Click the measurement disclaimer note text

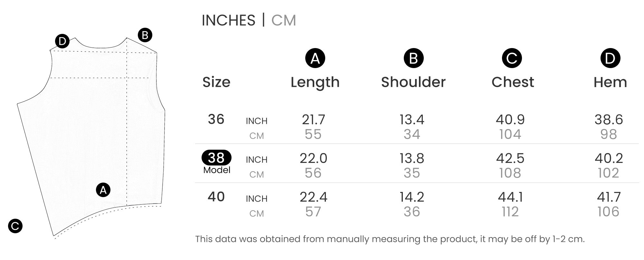click(x=390, y=239)
